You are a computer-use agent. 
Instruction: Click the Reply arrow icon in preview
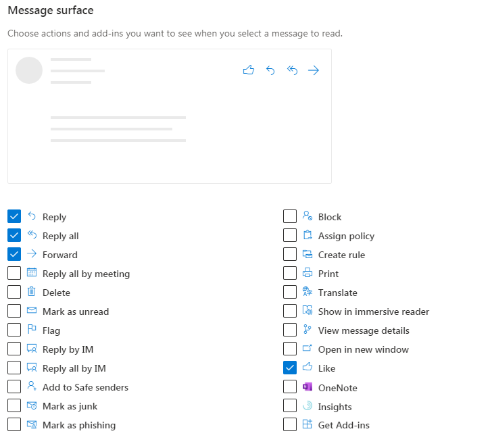(270, 70)
